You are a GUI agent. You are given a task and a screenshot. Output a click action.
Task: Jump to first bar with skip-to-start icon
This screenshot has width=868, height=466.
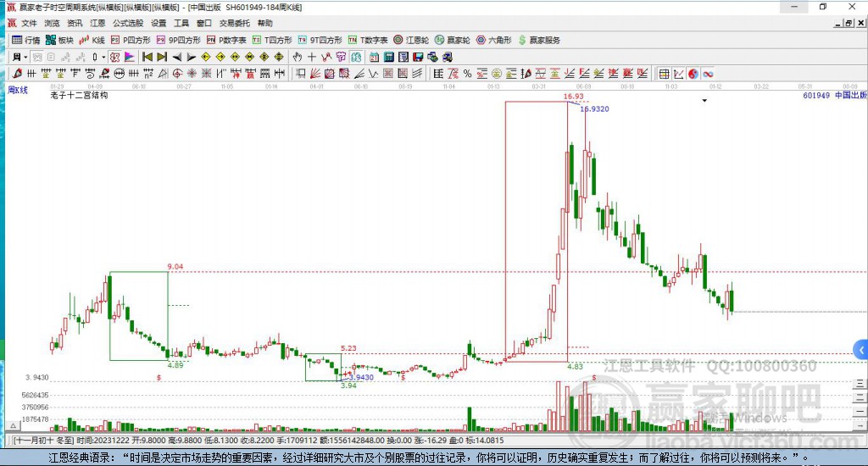click(x=147, y=57)
